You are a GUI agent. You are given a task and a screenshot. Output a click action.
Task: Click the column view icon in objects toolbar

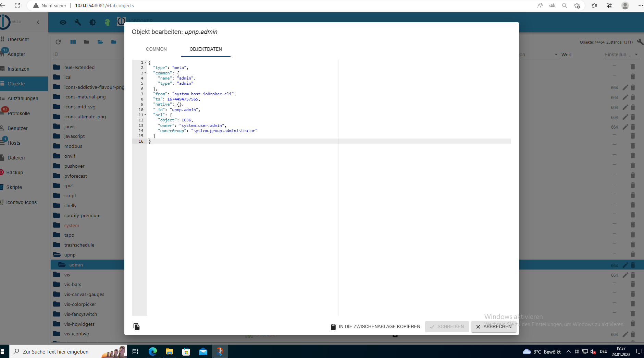coord(73,42)
